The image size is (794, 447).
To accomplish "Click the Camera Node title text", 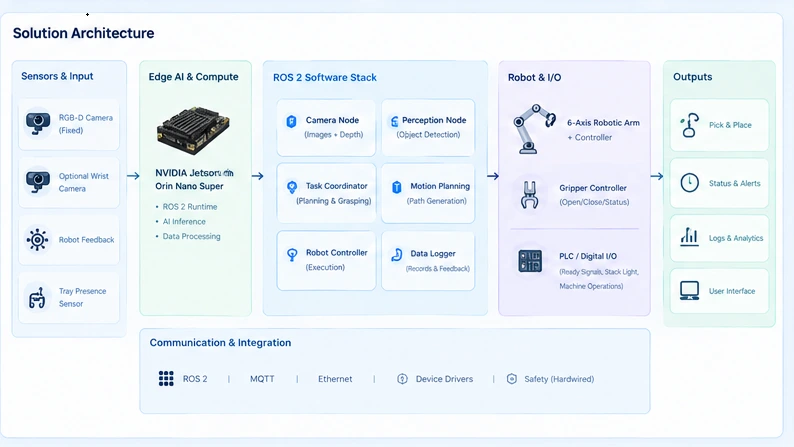I will click(332, 120).
